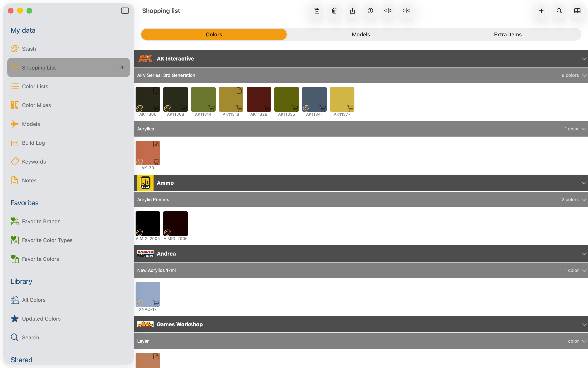Collapse the Acrylic Primers group
This screenshot has height=368, width=588.
click(584, 200)
